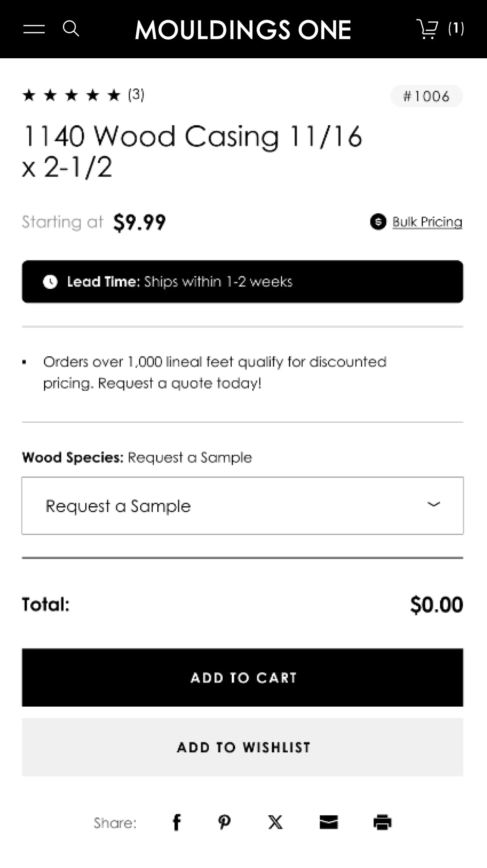The height and width of the screenshot is (868, 487).
Task: Open the shopping cart icon
Action: coord(427,29)
